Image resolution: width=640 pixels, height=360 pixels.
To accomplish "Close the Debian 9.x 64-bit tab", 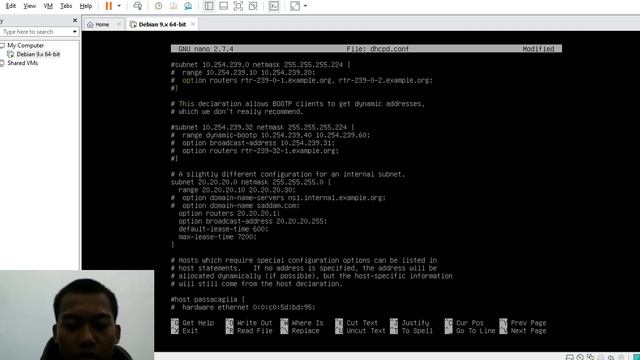I will pos(193,24).
